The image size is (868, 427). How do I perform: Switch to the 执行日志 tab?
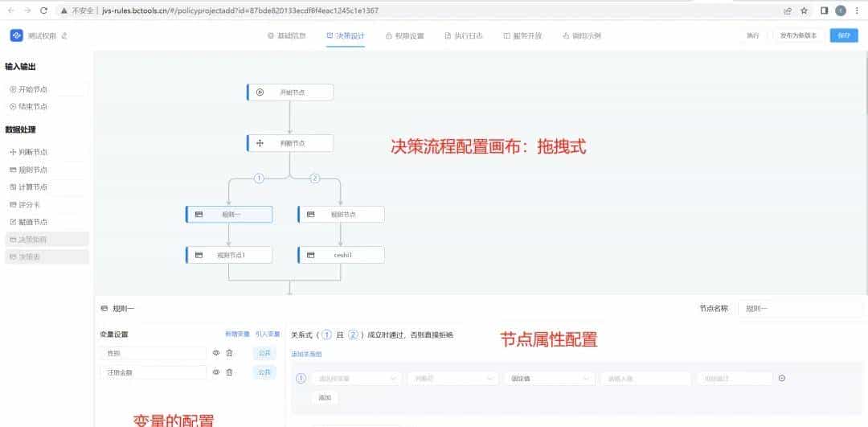click(464, 35)
